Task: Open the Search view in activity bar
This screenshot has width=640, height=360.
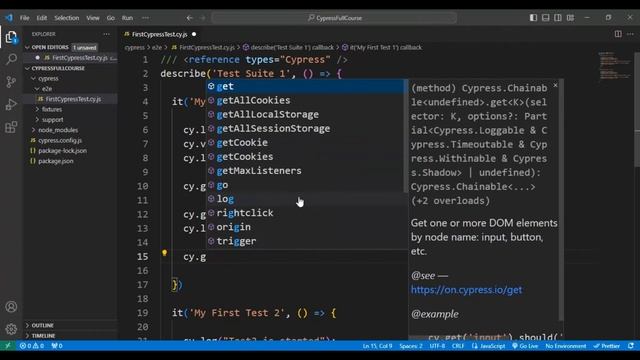Action: coord(11,59)
